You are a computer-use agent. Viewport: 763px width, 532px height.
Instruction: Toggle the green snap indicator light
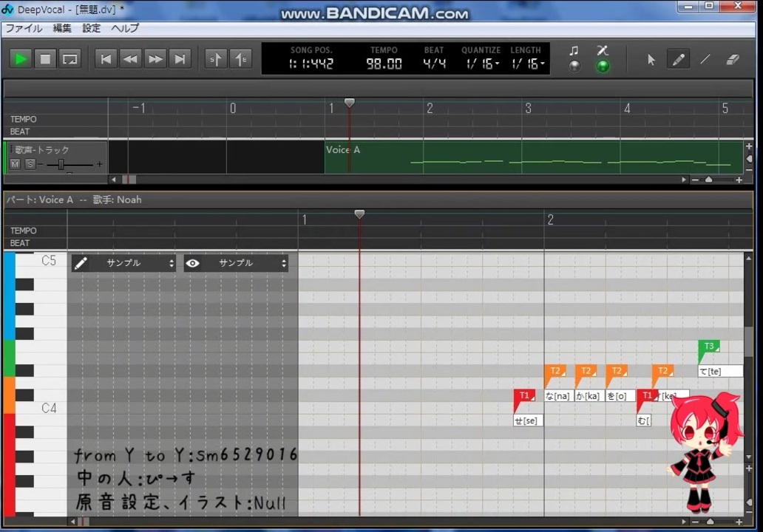tap(603, 66)
